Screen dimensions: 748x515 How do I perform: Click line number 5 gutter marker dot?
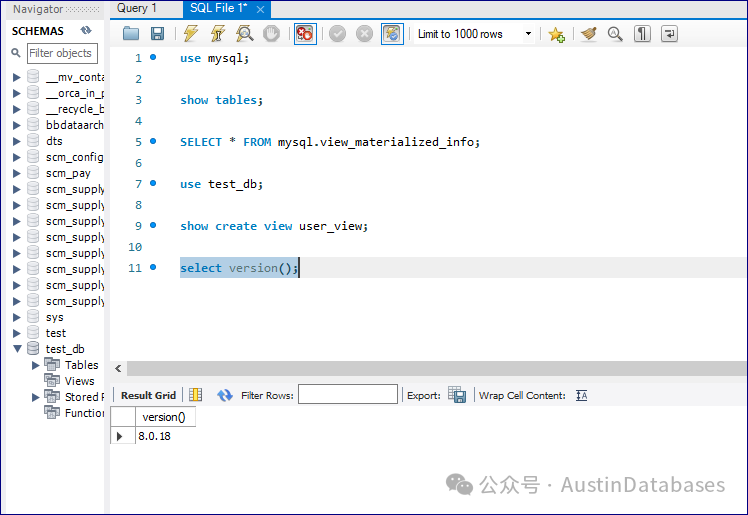[x=153, y=141]
